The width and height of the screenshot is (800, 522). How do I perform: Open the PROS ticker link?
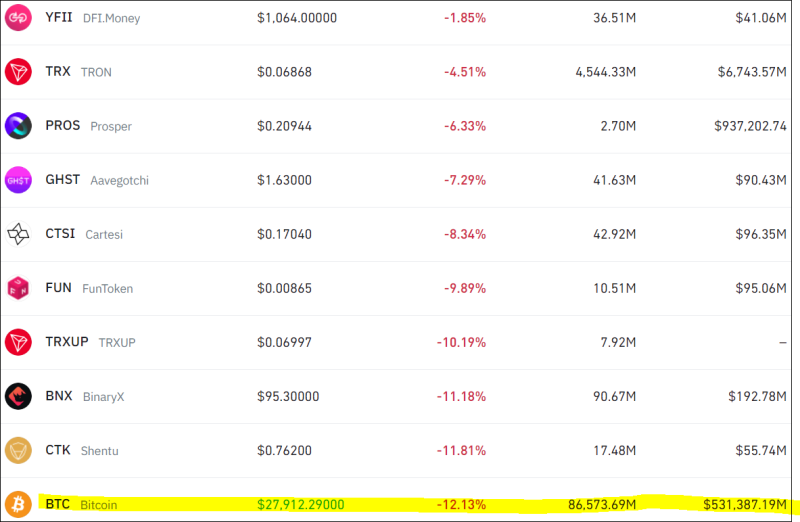tap(63, 126)
